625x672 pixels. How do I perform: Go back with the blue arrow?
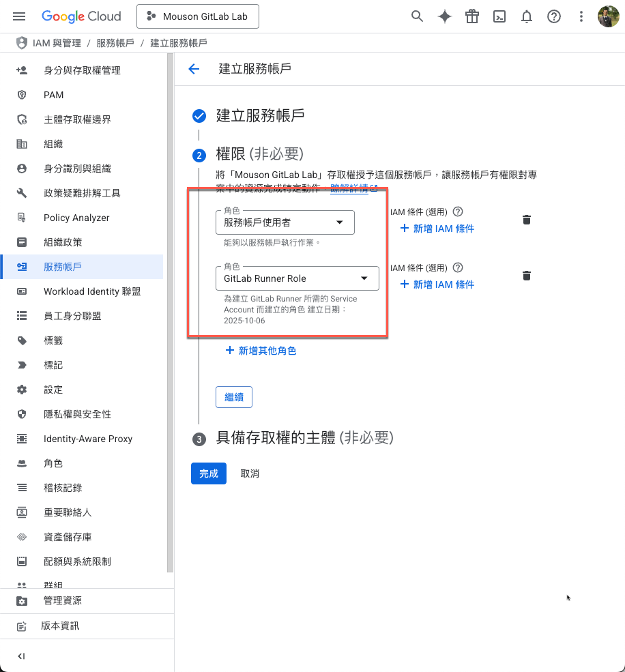click(x=194, y=69)
